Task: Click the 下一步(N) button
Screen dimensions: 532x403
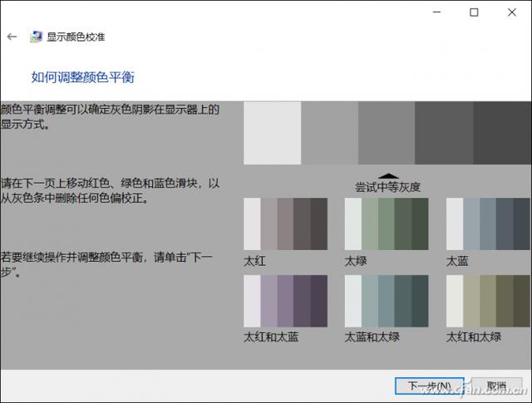Action: click(x=430, y=386)
